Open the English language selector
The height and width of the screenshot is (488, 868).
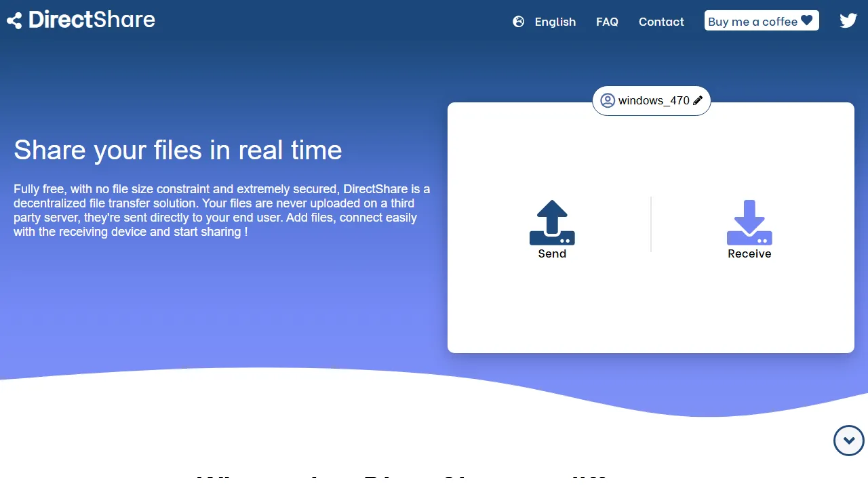tap(555, 21)
